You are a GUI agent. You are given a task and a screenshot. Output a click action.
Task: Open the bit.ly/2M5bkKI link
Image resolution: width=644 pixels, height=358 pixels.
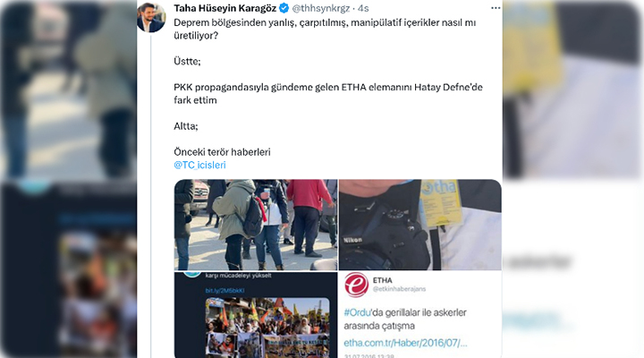coord(225,290)
